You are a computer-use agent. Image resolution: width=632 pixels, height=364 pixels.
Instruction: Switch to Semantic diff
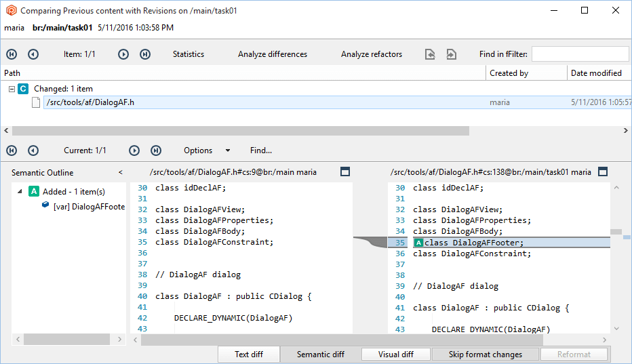[x=321, y=355]
